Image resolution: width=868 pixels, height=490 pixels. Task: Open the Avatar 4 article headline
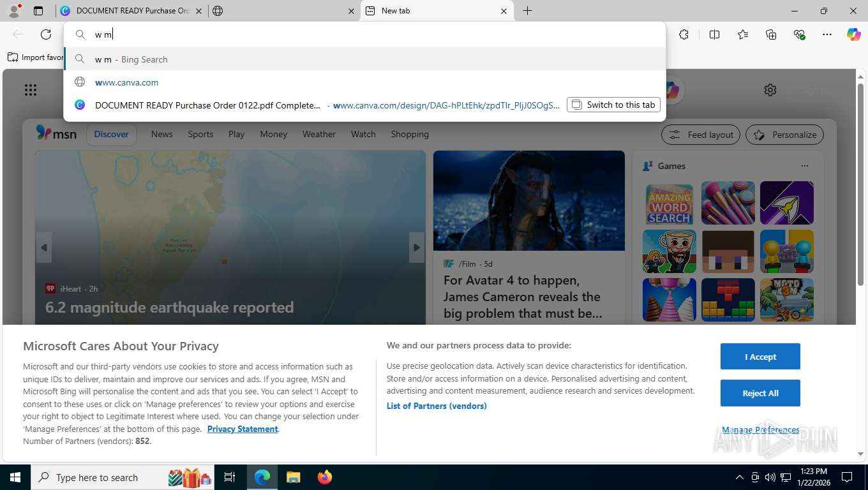coord(522,297)
